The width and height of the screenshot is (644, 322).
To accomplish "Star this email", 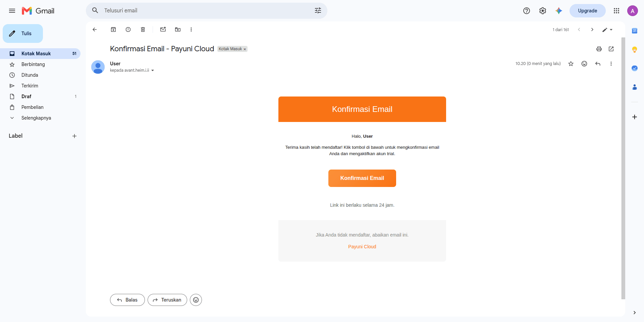I will tap(571, 64).
